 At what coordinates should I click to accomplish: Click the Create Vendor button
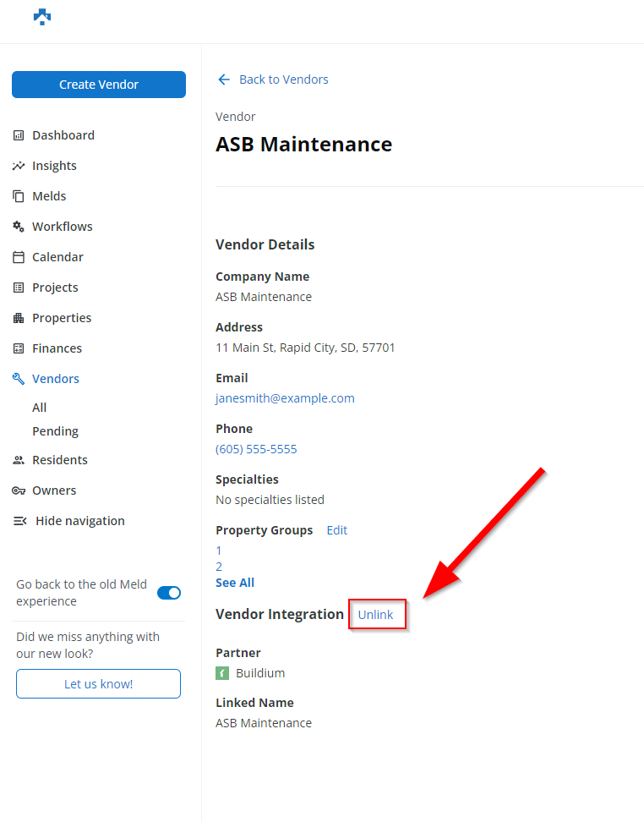point(99,85)
